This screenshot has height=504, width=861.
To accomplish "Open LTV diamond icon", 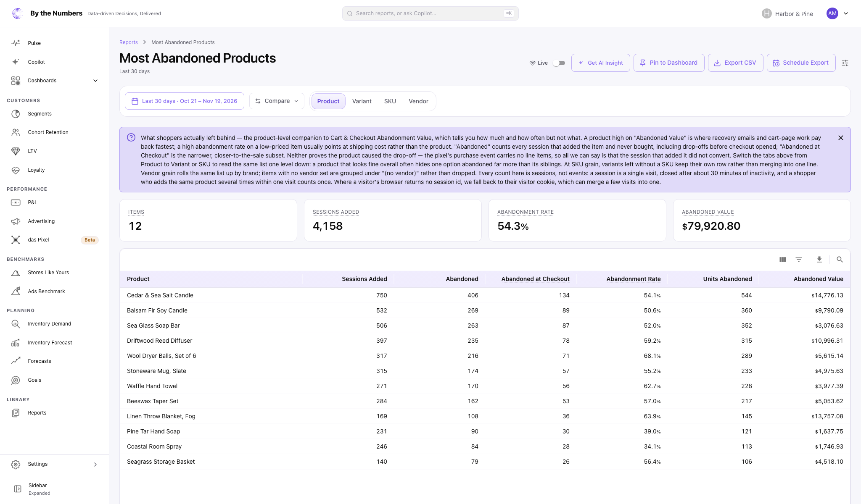I will pos(16,151).
